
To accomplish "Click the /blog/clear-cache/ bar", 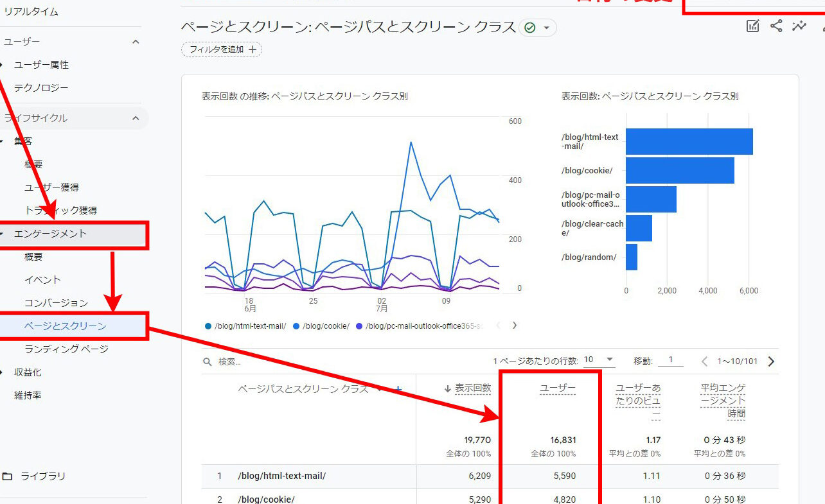I will (639, 228).
